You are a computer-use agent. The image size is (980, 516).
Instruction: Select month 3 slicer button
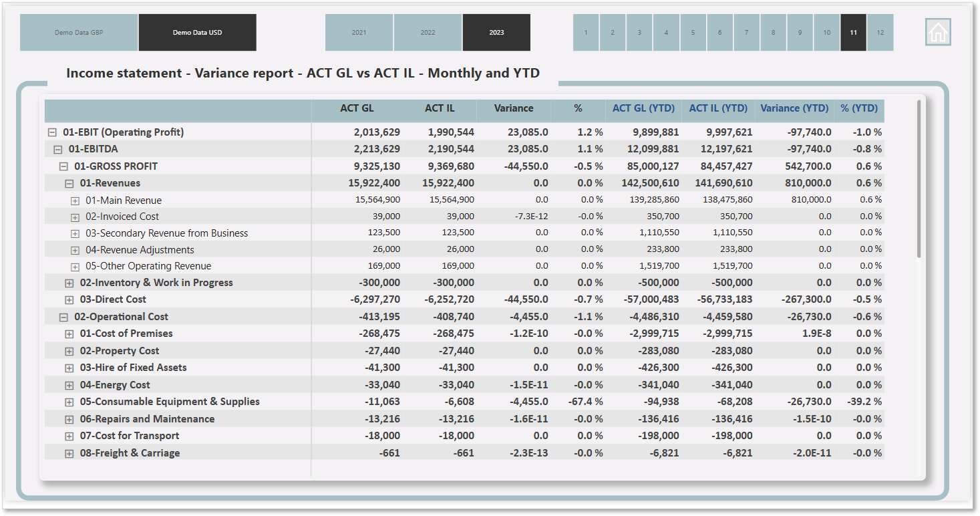click(x=639, y=32)
